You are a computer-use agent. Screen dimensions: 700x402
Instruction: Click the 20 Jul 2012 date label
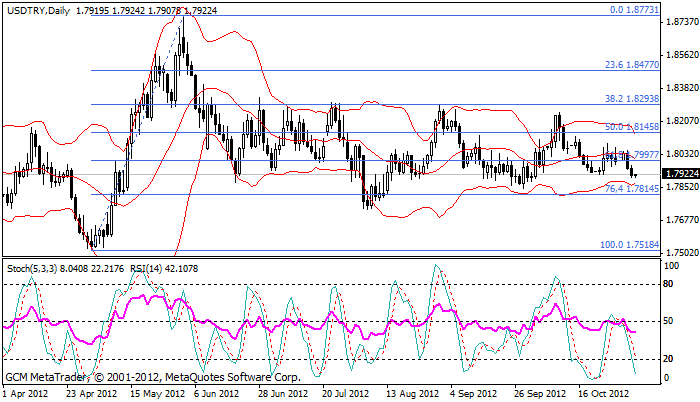[x=346, y=394]
